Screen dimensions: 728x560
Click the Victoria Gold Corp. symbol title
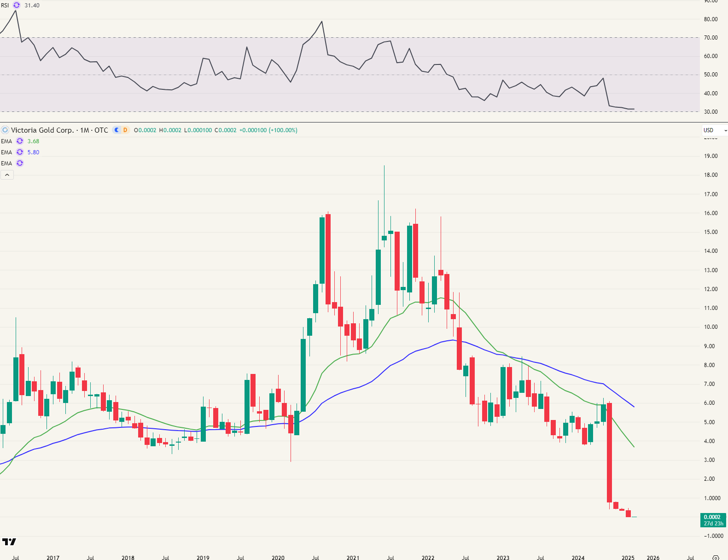pyautogui.click(x=42, y=130)
